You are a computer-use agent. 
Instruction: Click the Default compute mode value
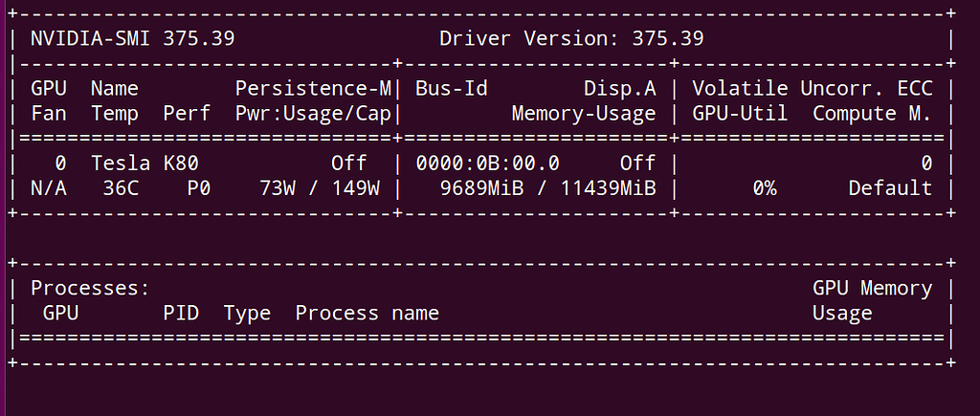[890, 188]
